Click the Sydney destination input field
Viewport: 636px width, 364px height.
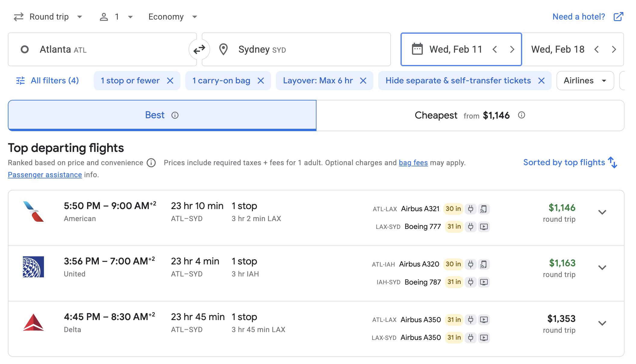(295, 49)
